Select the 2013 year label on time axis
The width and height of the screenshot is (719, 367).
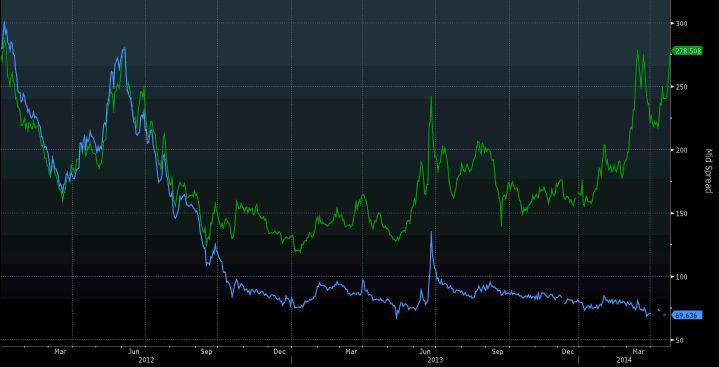(x=434, y=360)
